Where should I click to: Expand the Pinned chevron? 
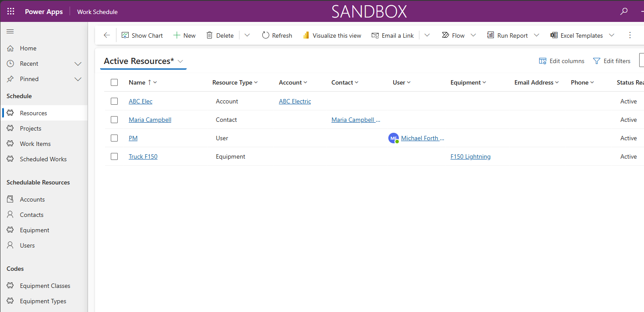click(78, 79)
